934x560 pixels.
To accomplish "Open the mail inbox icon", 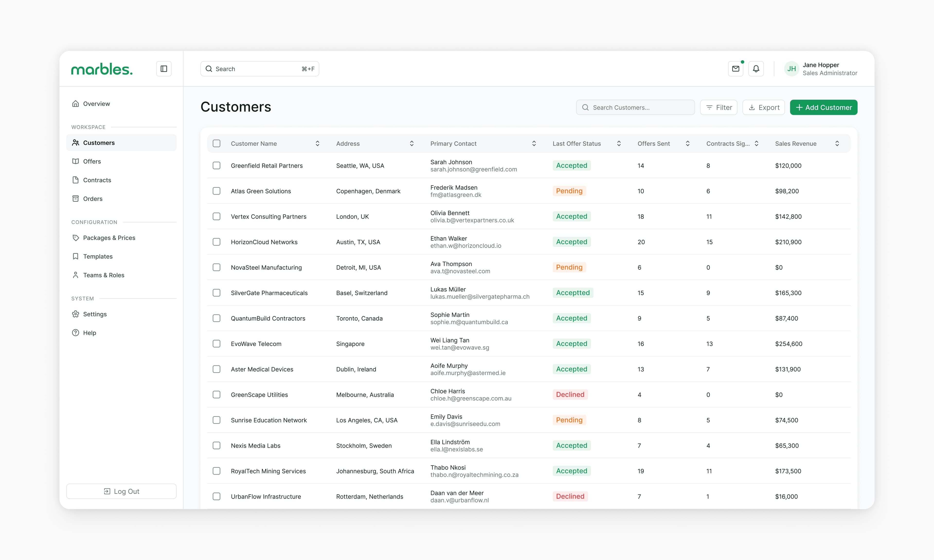I will tap(736, 69).
